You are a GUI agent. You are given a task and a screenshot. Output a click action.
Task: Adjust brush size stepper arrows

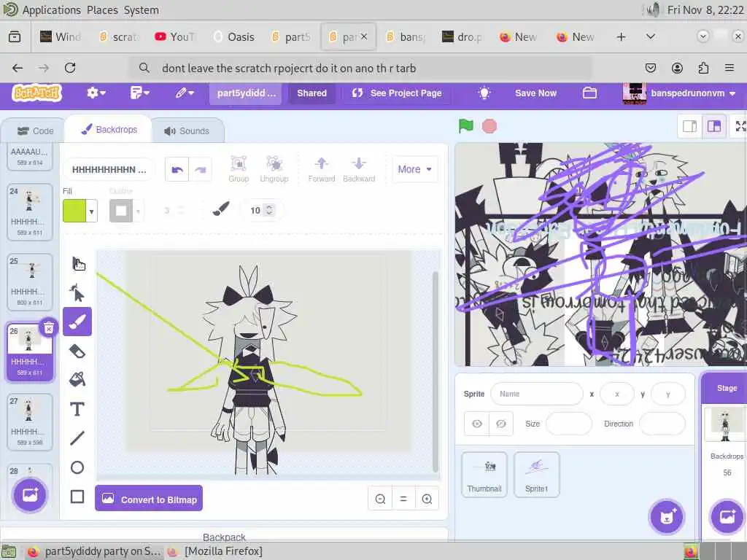269,210
